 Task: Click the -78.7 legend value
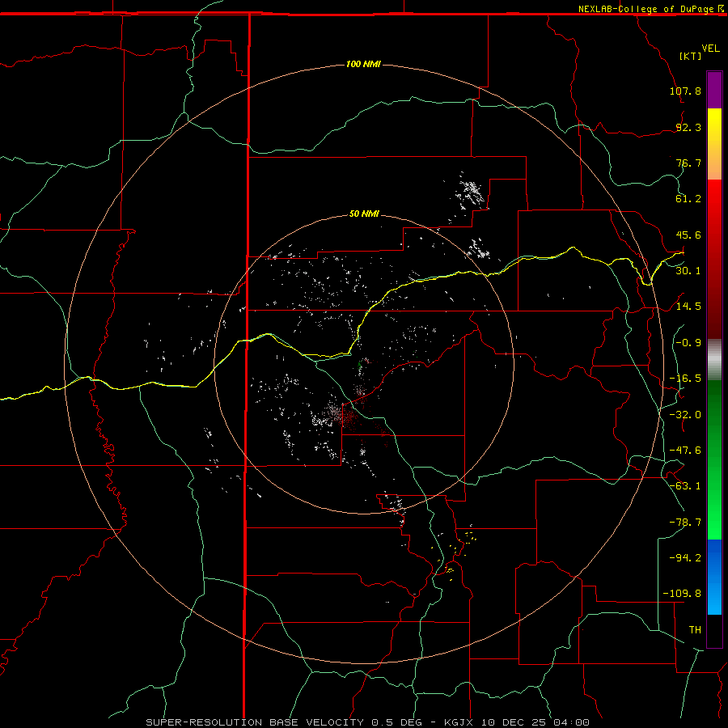[685, 523]
